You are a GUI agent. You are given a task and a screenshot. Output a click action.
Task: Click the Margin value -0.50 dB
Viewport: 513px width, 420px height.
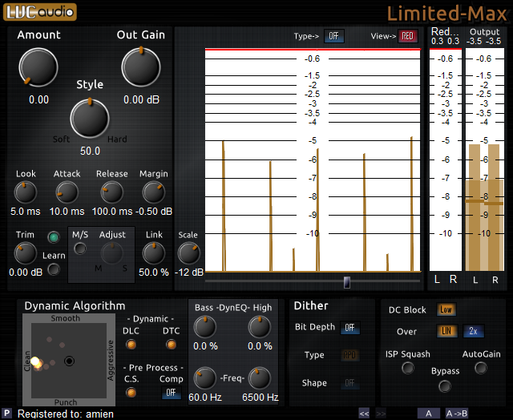(x=154, y=212)
